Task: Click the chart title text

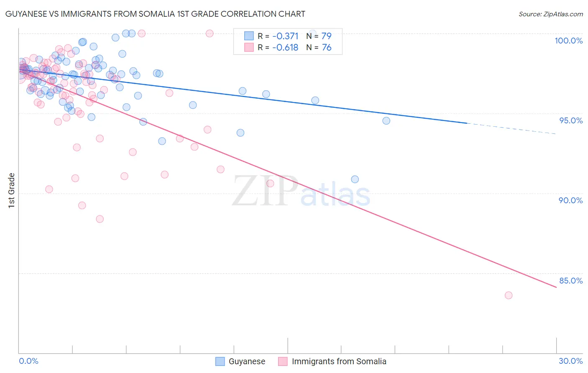Action: tap(155, 14)
